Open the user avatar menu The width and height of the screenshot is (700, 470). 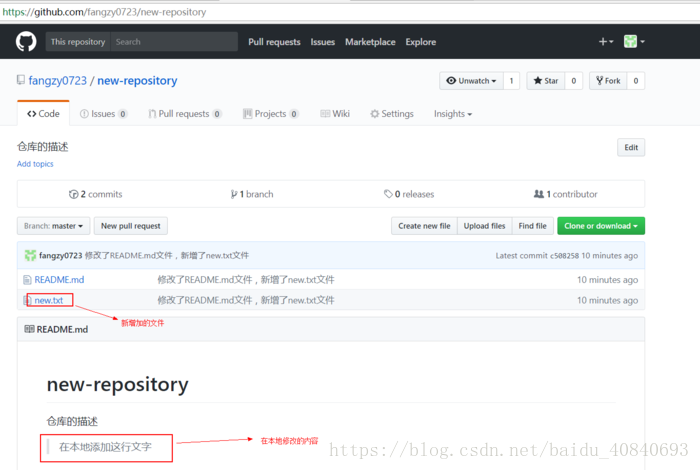pos(634,42)
